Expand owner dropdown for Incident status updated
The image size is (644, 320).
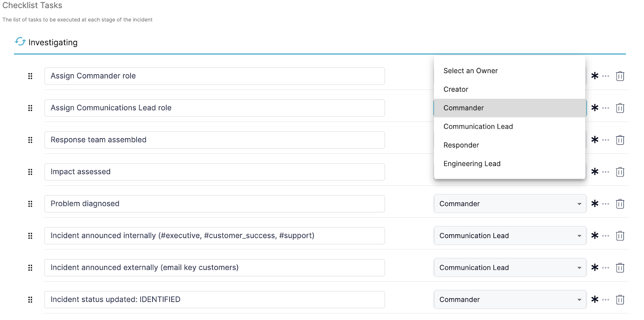(x=510, y=299)
